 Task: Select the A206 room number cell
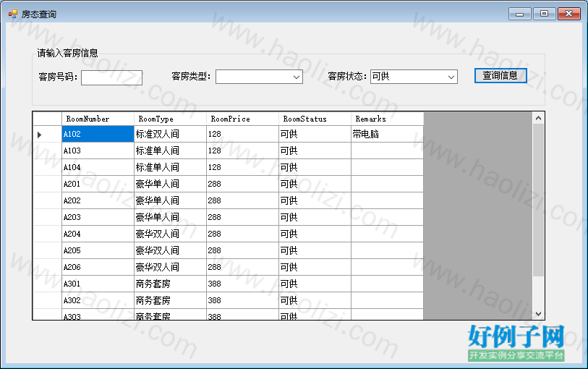click(x=98, y=267)
